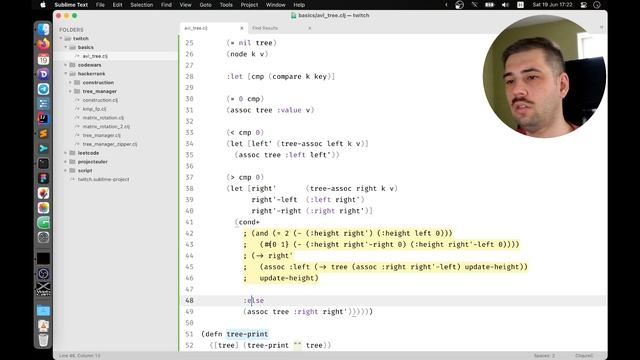Viewport: 640px width, 360px height.
Task: Click the Spaces: 2 indentation setting
Action: (x=544, y=356)
